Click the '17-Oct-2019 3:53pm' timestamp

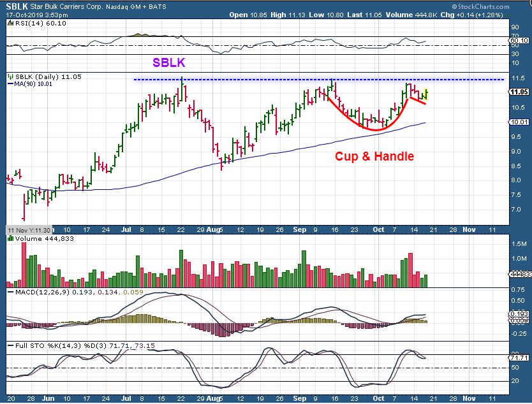point(37,15)
